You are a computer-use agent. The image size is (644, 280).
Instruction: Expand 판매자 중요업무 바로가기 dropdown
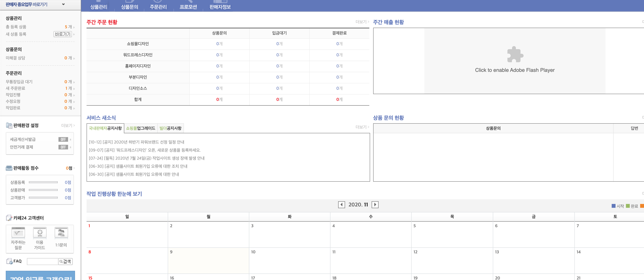(x=63, y=4)
